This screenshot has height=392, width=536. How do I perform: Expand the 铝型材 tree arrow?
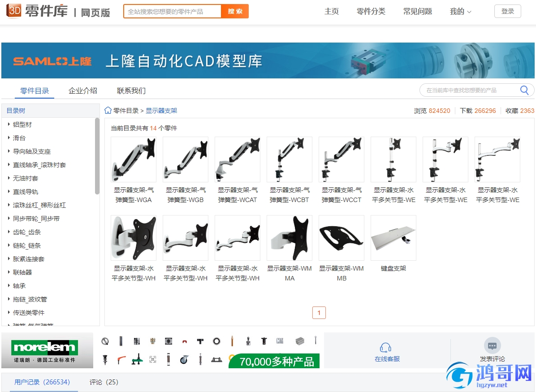pos(9,125)
